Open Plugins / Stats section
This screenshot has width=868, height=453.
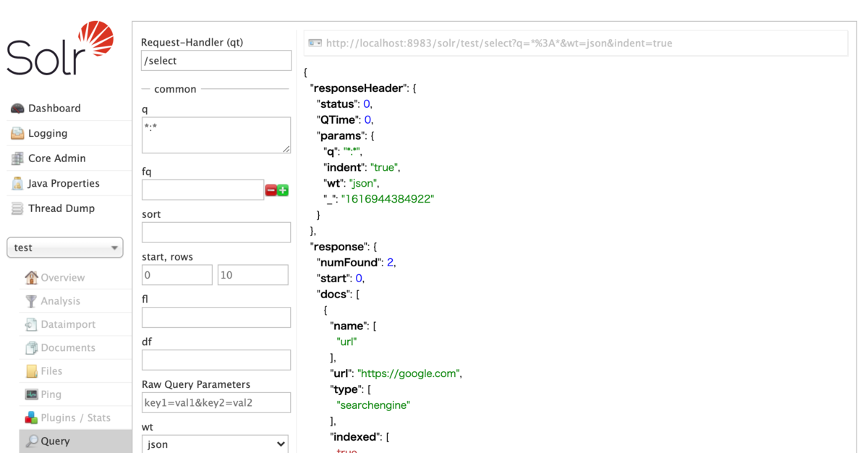pos(76,418)
